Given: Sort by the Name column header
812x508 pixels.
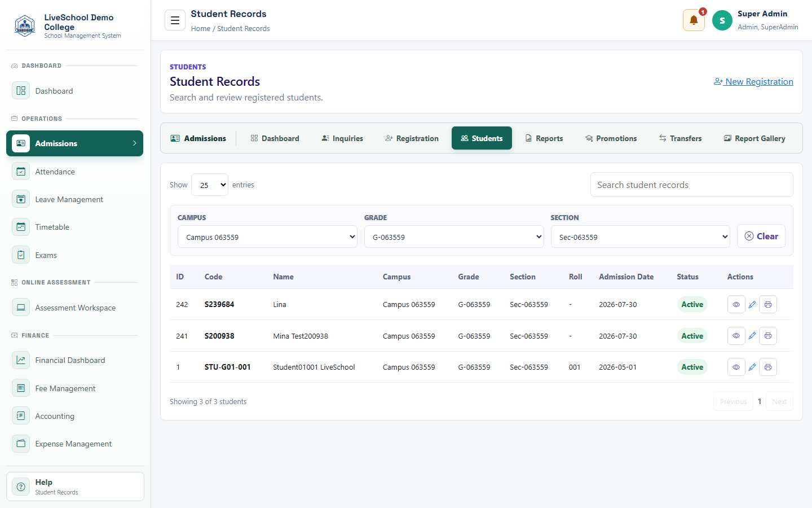Looking at the screenshot, I should pos(283,277).
